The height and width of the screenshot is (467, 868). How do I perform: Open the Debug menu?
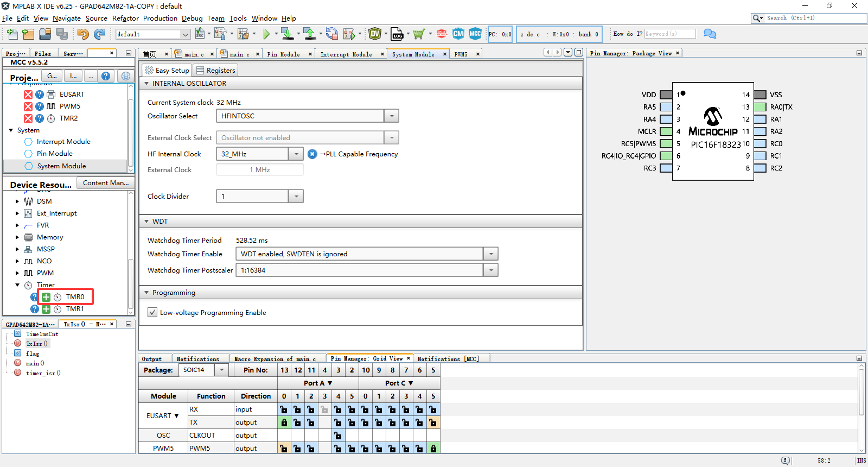[x=192, y=18]
